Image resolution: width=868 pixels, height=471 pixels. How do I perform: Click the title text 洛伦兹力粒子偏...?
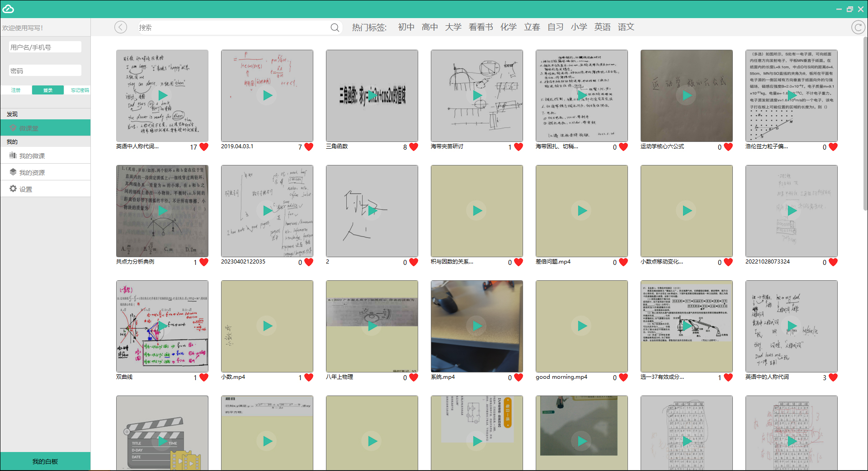766,146
